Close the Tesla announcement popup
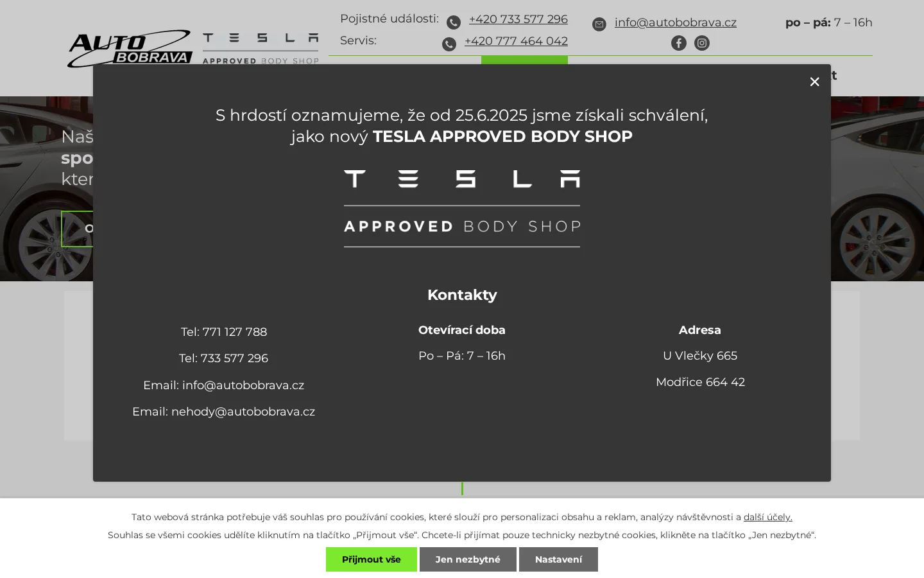This screenshot has width=924, height=578. point(814,82)
